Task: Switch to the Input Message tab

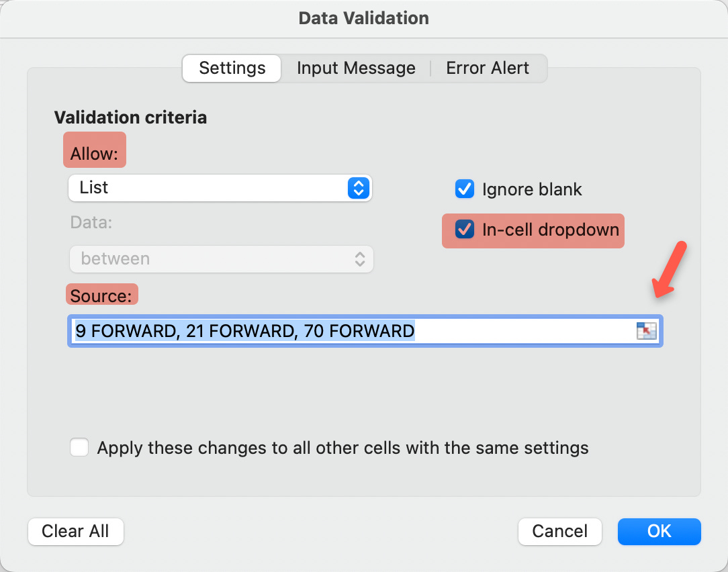Action: point(356,68)
